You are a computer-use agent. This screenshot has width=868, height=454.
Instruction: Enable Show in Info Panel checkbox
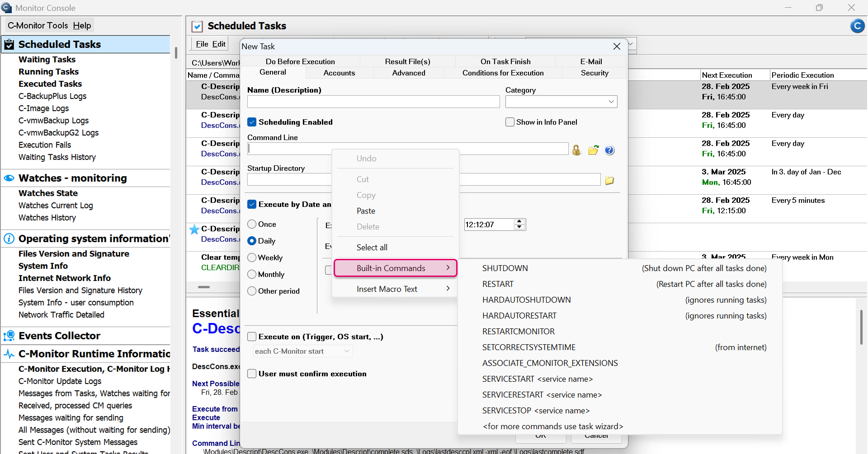510,122
